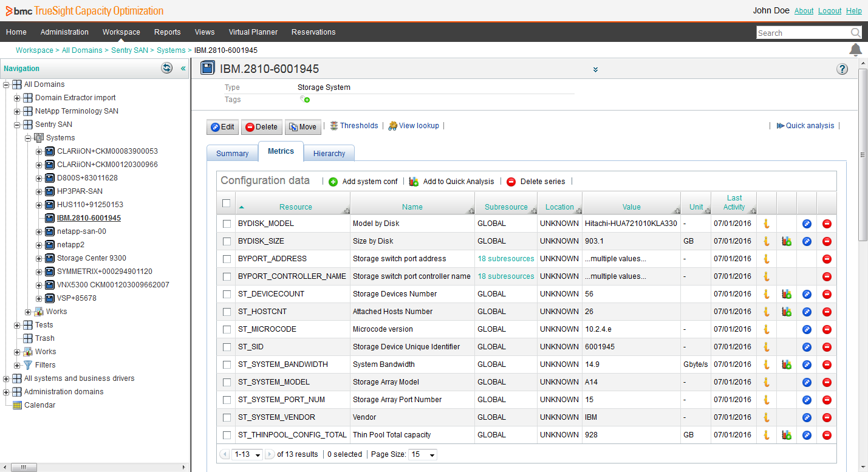
Task: Open the help question mark icon
Action: 842,69
